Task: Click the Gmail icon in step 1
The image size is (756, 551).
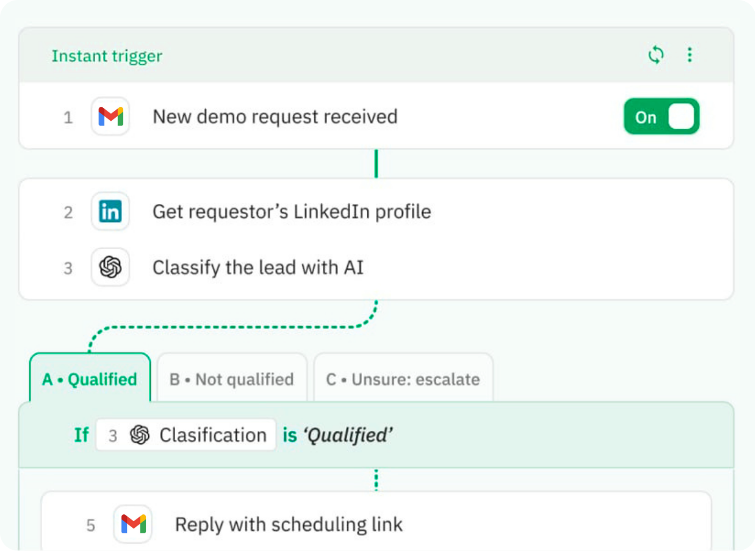Action: (110, 117)
